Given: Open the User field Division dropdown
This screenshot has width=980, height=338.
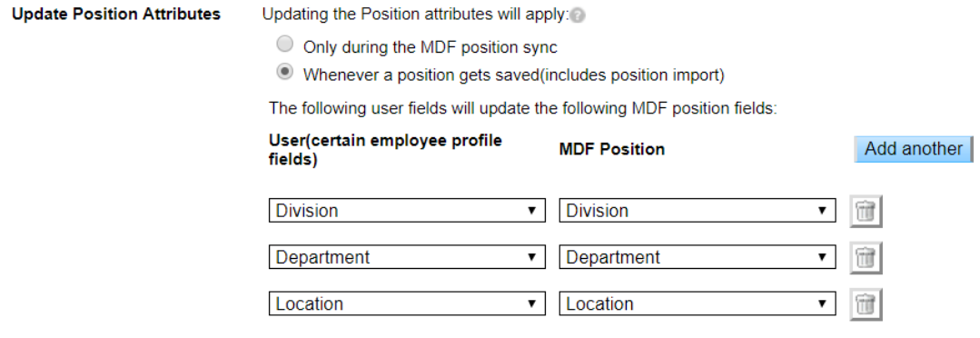Looking at the screenshot, I should (407, 211).
